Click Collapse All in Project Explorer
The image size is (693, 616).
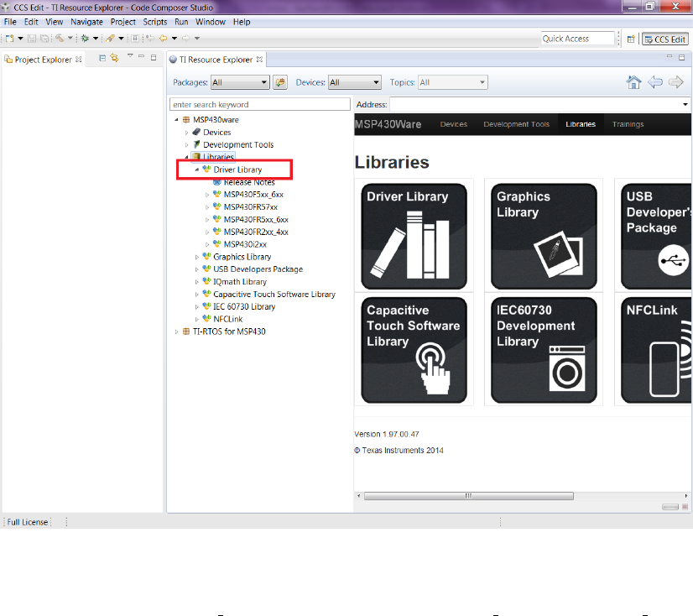tap(102, 58)
